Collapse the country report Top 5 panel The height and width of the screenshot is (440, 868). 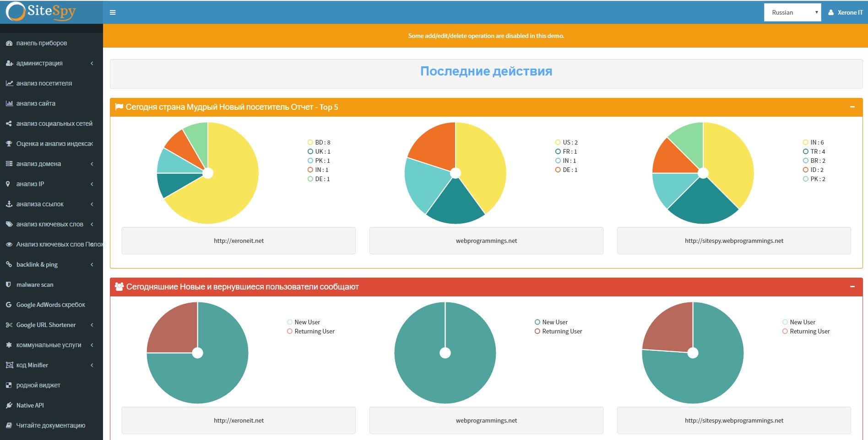click(852, 107)
